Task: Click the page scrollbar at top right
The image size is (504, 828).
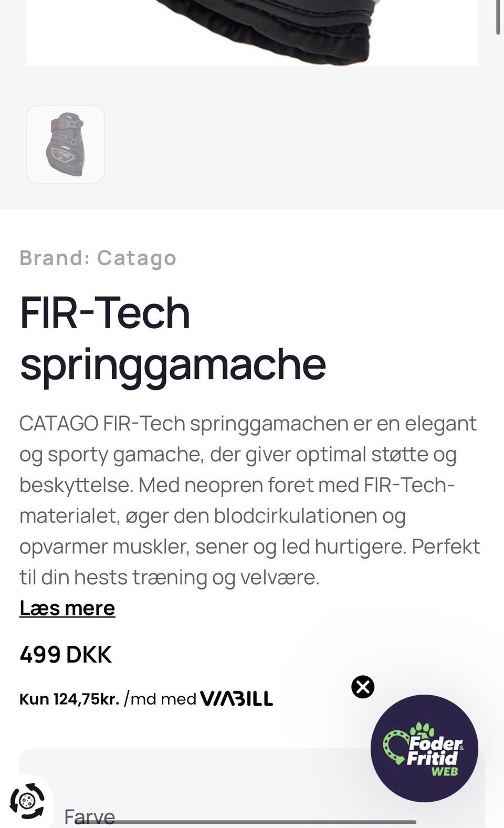Action: (x=498, y=18)
